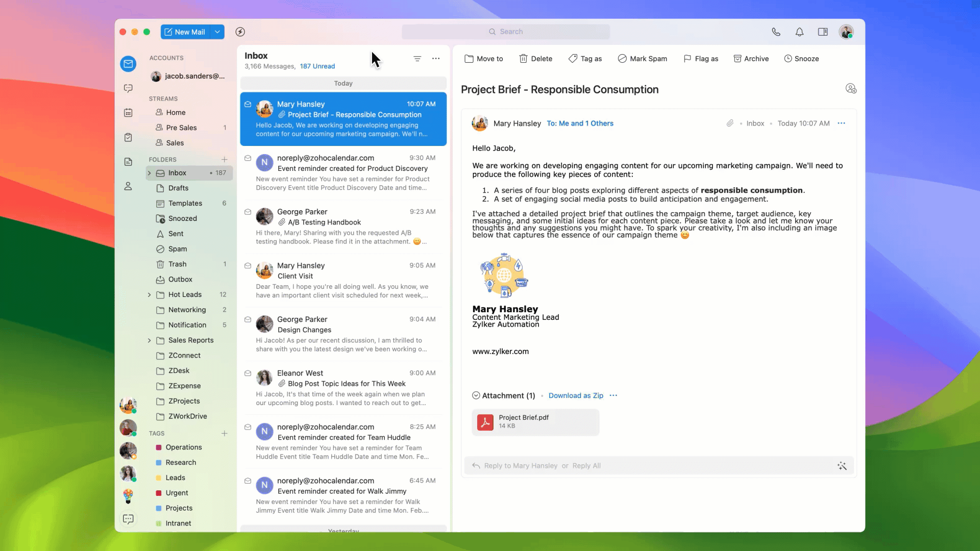This screenshot has height=551, width=980.
Task: Expand the Hot Leads folder
Action: click(x=149, y=295)
